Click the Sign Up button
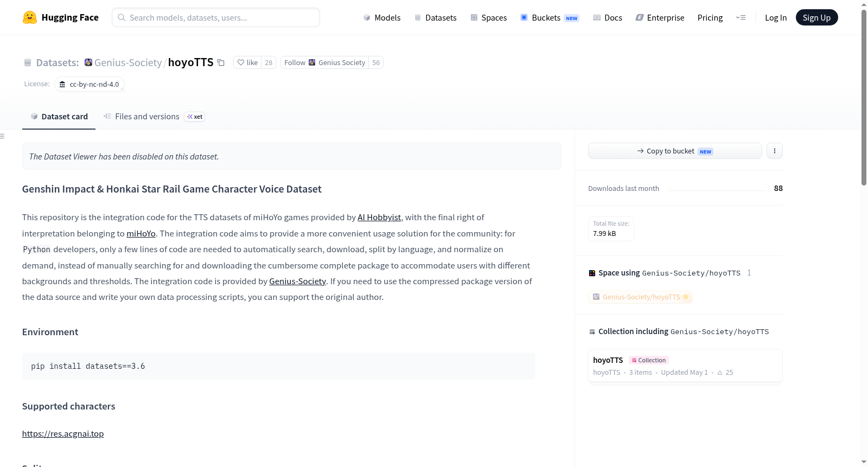Screen dimensions: 868x467 pos(816,17)
